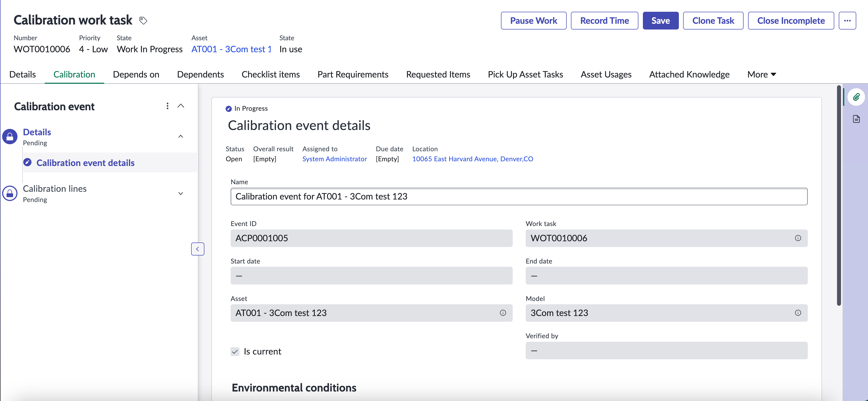Switch to Checklist items tab
This screenshot has height=401, width=868.
[x=271, y=74]
